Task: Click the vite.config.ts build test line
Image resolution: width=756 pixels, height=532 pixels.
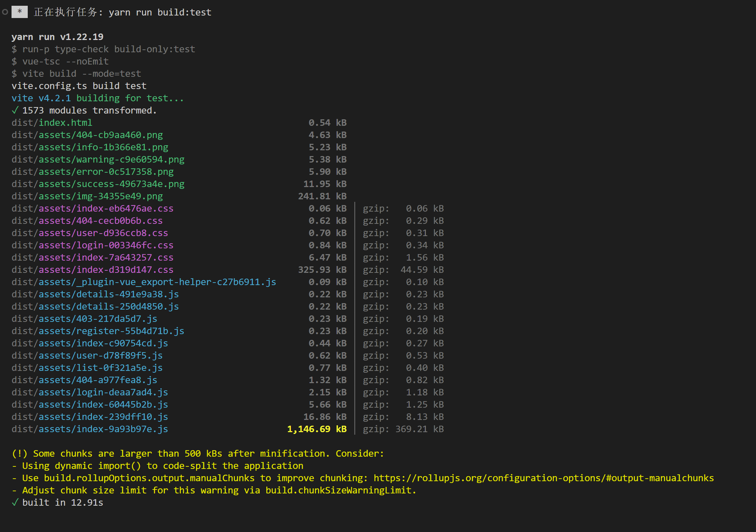Action: 79,86
